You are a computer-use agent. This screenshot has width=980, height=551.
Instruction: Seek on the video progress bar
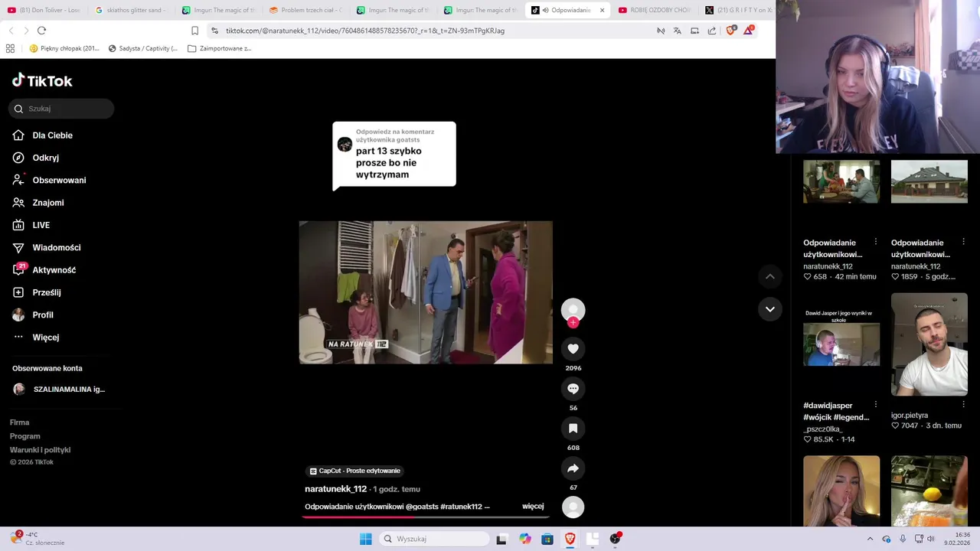(426, 517)
